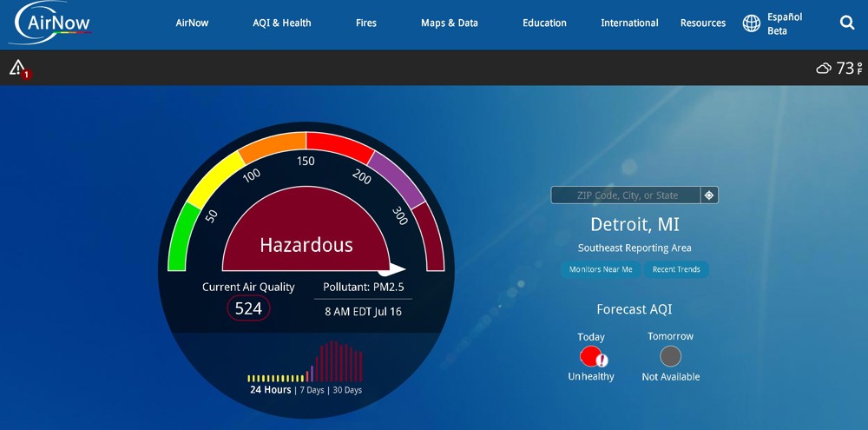The height and width of the screenshot is (430, 868).
Task: Click the yellow segment of AQI gauge
Action: point(214,178)
